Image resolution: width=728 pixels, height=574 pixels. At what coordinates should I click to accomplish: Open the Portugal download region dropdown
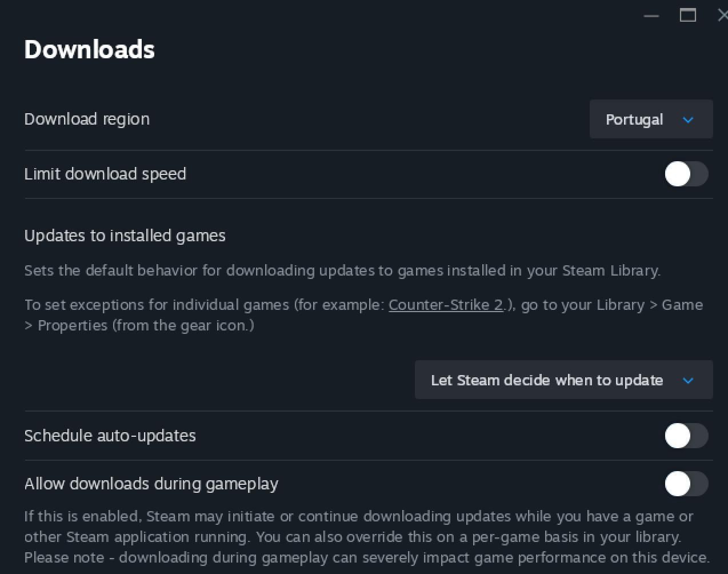point(651,119)
